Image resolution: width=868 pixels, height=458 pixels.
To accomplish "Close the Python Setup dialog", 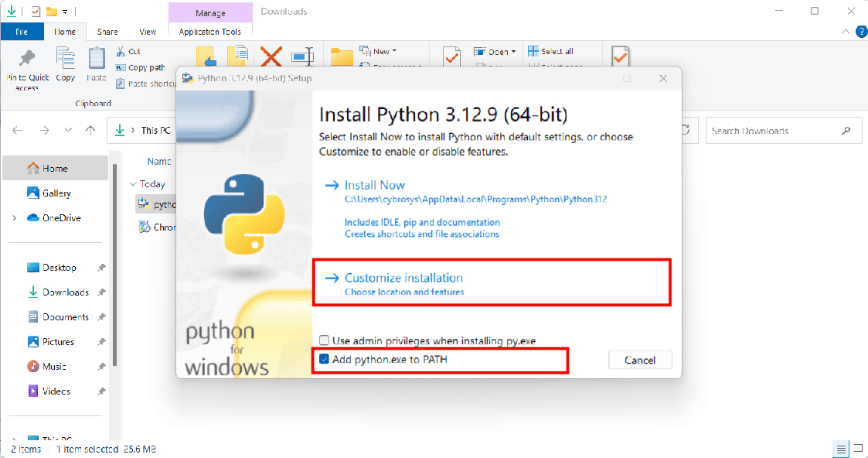I will (662, 79).
